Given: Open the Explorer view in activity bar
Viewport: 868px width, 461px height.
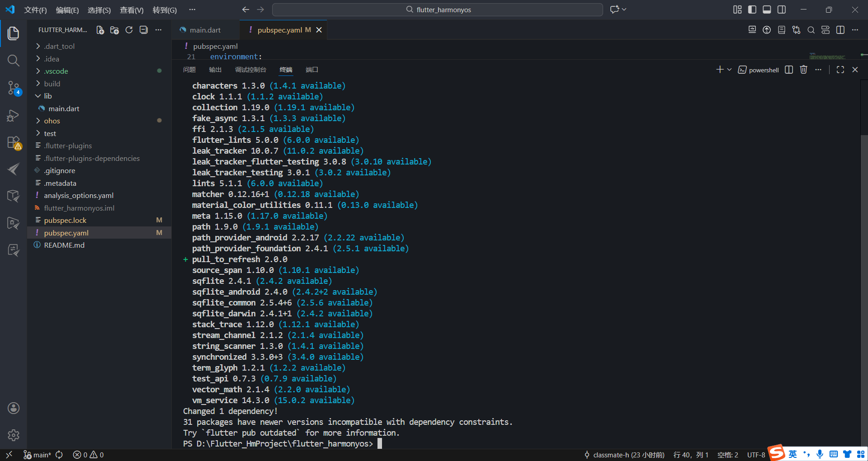Looking at the screenshot, I should click(14, 33).
